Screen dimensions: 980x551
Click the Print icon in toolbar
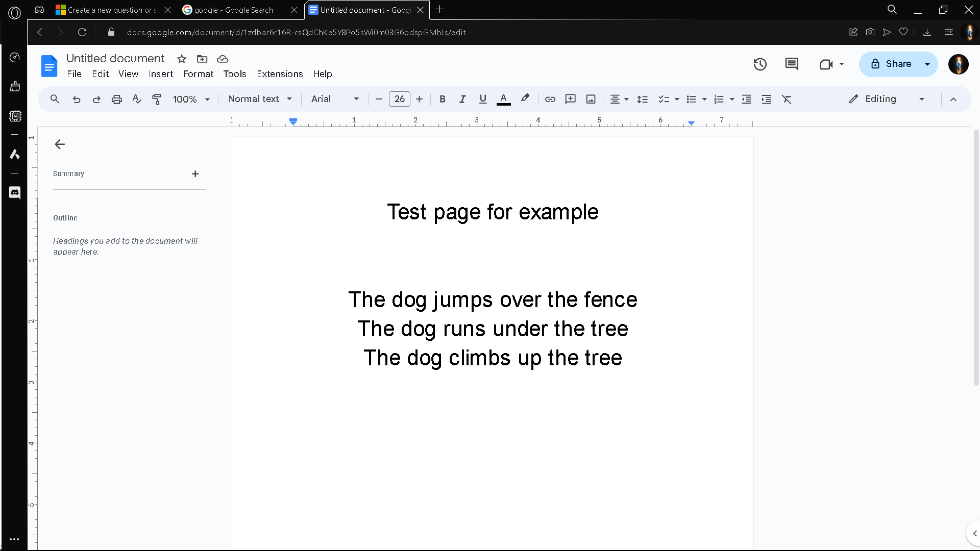(116, 99)
